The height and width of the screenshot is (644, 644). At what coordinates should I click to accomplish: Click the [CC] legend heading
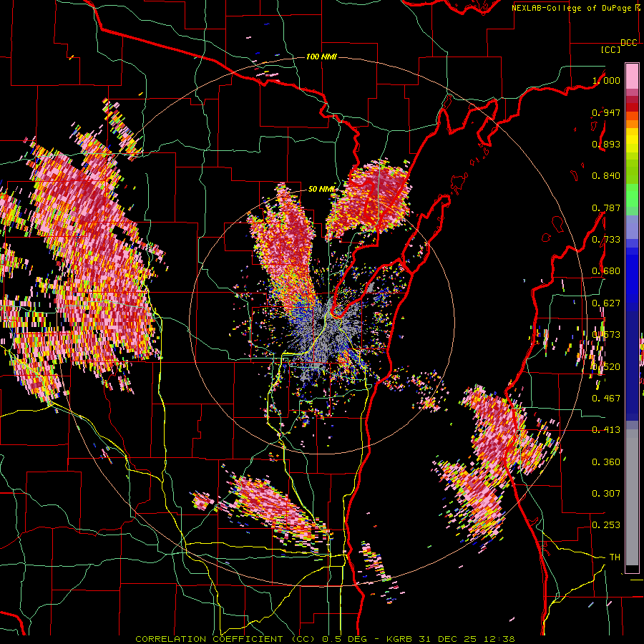click(x=611, y=49)
